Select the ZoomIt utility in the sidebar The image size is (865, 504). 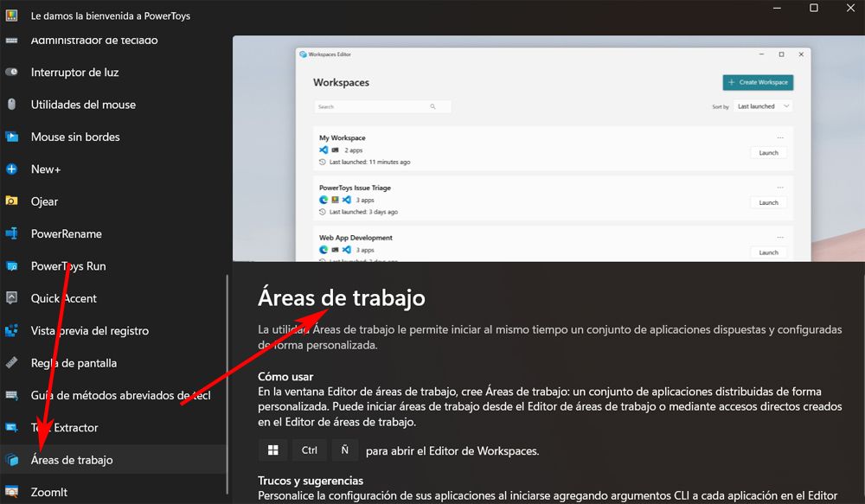11,492
